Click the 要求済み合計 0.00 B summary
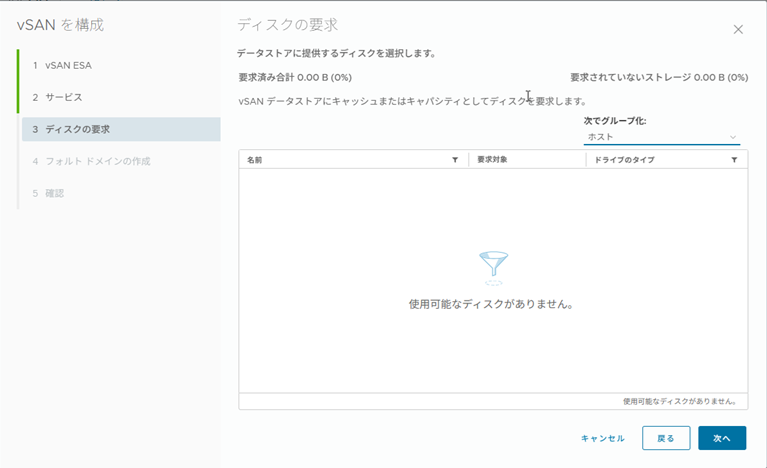 tap(294, 77)
